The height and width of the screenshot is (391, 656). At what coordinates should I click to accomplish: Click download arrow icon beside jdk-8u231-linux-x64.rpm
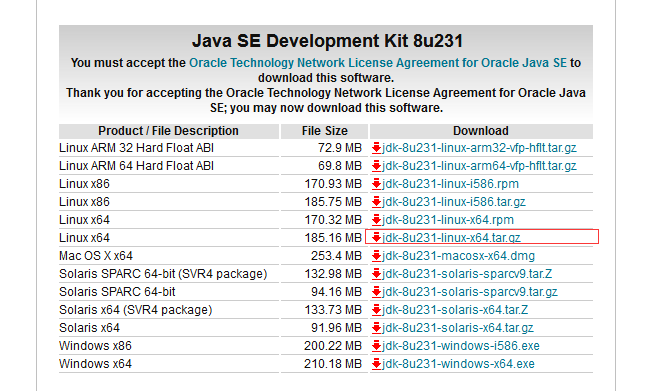tap(376, 220)
